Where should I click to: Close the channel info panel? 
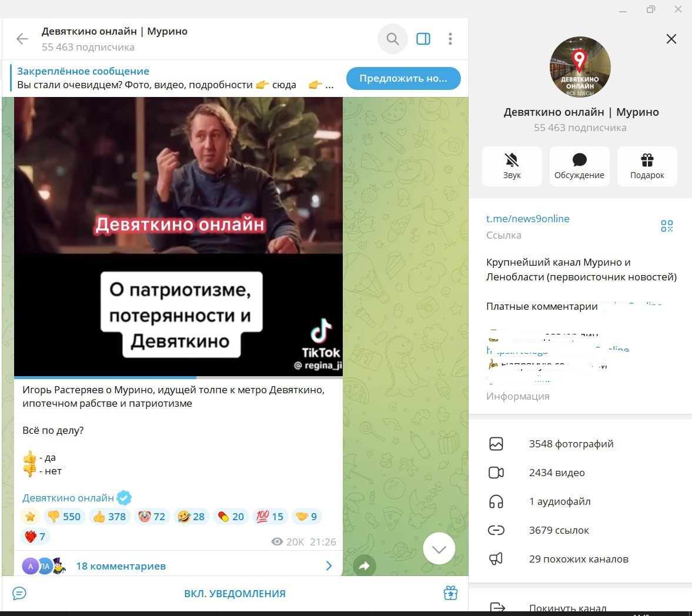click(x=671, y=39)
